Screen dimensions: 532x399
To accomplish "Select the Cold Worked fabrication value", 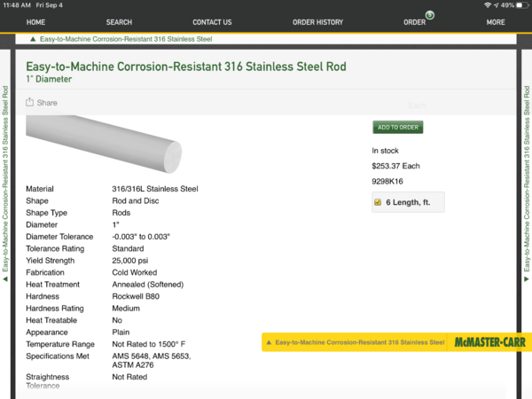I will (x=135, y=272).
